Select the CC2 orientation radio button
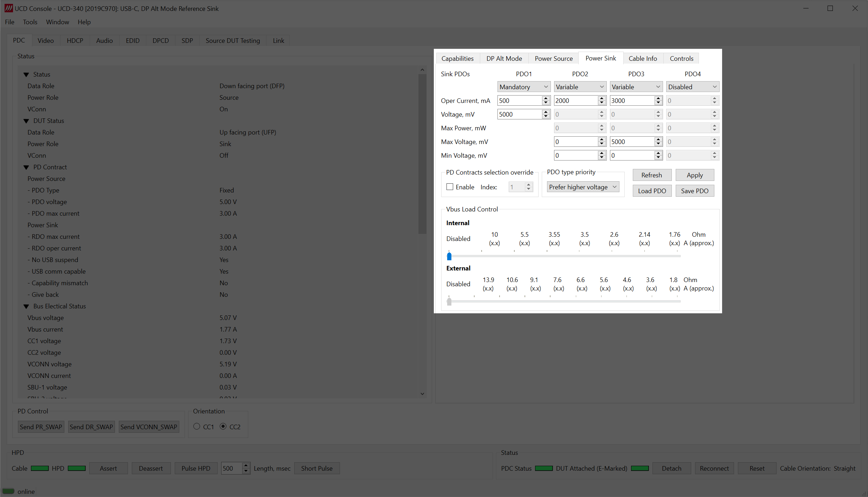This screenshot has width=868, height=497. point(223,426)
